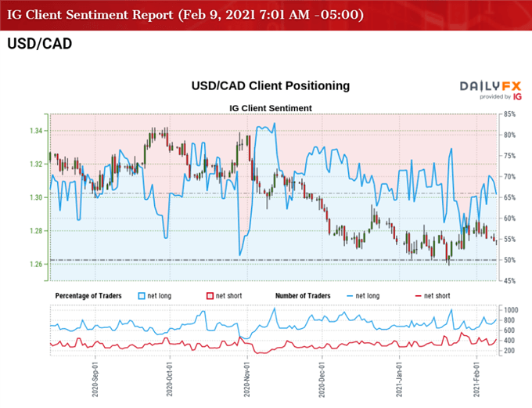This screenshot has width=532, height=408.
Task: Click the 'IG Client Sentiment Report' header title
Action: (x=185, y=15)
